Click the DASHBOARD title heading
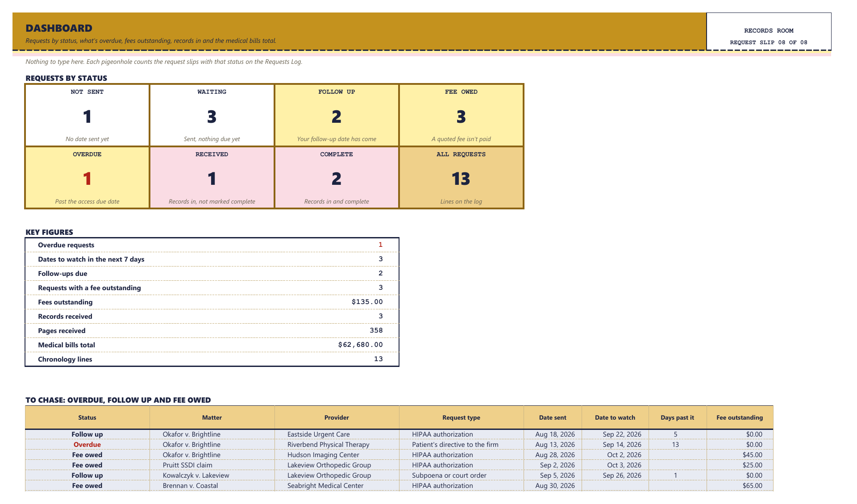Viewport: 857px width, 504px height. [x=59, y=28]
